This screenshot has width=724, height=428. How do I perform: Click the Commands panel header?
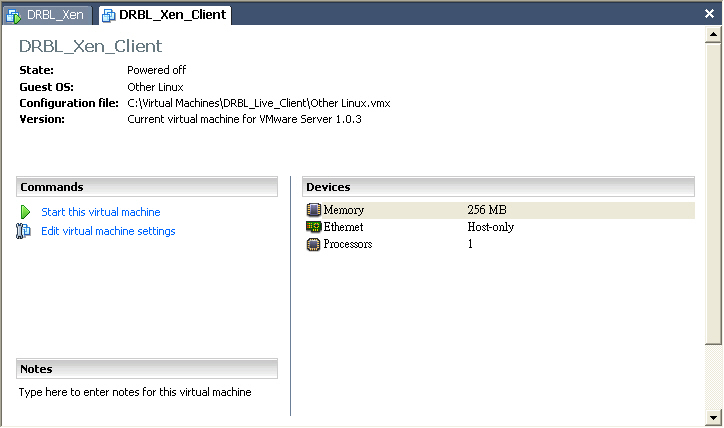click(x=147, y=187)
